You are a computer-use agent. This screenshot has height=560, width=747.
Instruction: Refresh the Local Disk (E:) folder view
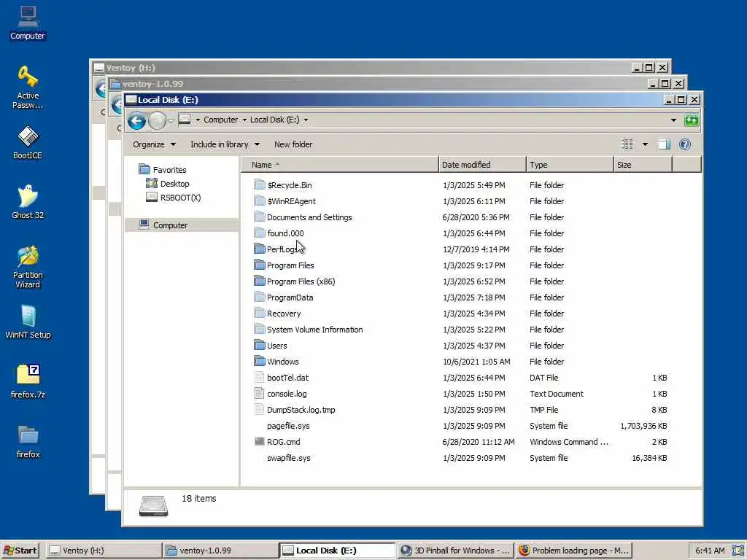(x=692, y=120)
